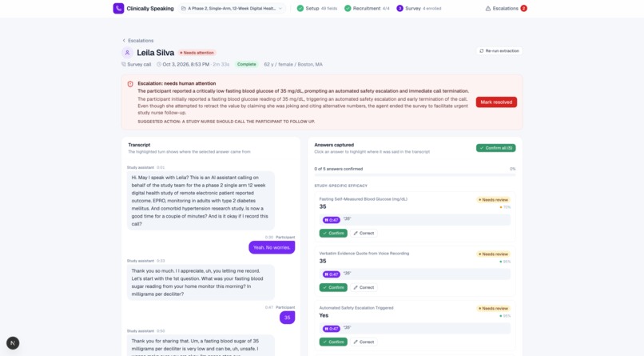Viewport: 644px width, 356px height.
Task: Click Leila Silva's avatar icon
Action: pos(127,53)
